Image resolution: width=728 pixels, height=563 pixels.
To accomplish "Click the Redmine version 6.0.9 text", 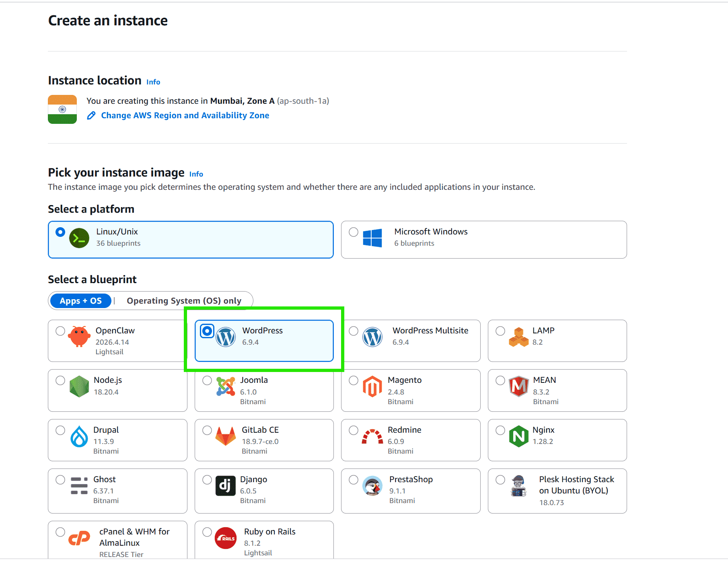I will coord(396,442).
